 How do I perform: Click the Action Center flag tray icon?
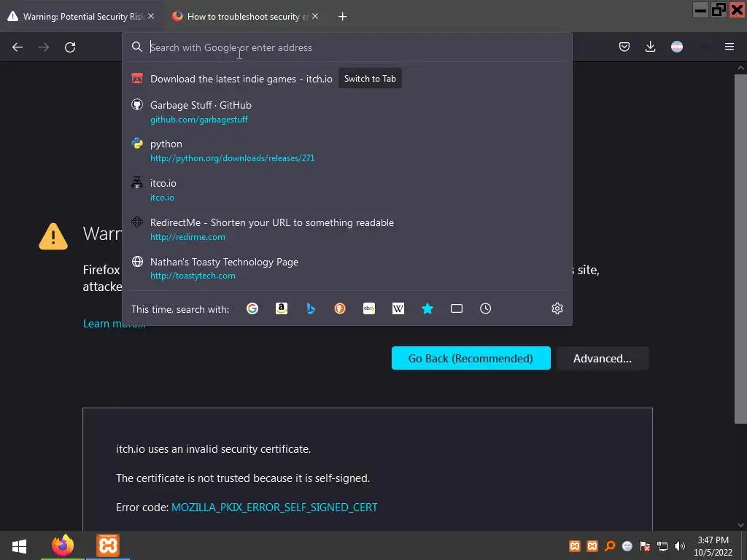(x=645, y=546)
